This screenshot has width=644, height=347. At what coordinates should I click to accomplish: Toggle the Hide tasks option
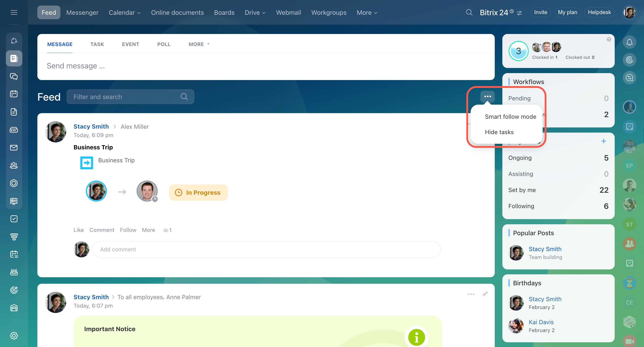[x=499, y=132]
